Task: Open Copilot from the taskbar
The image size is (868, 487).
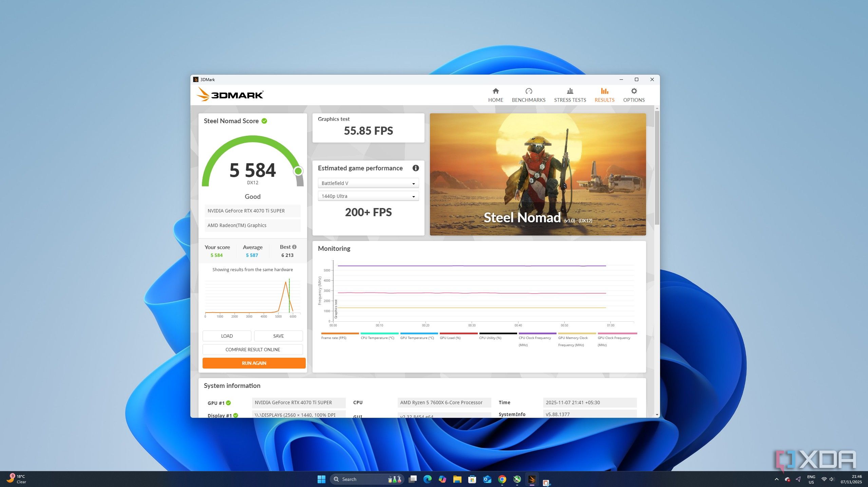Action: (442, 479)
